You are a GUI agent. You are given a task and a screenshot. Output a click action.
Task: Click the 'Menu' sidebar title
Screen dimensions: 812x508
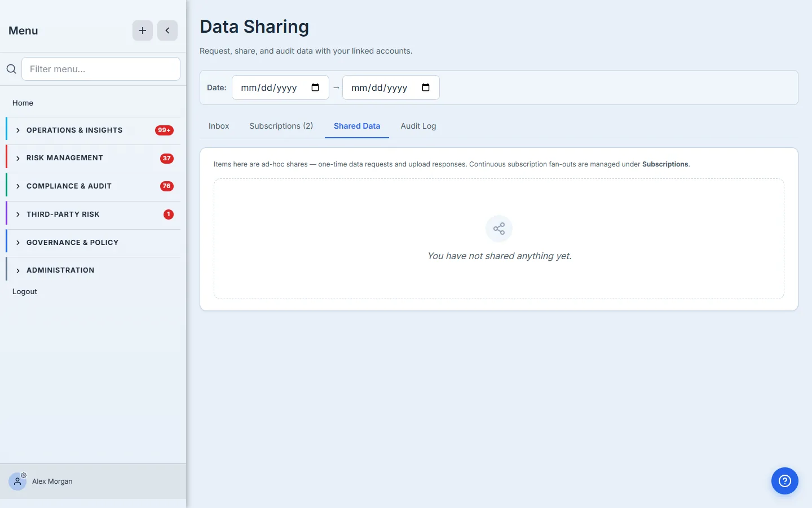[x=23, y=30]
